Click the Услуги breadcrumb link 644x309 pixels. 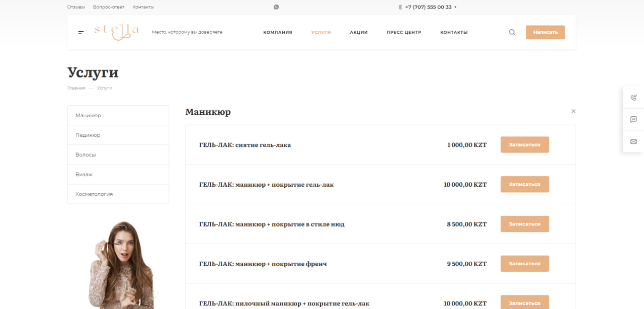pos(105,88)
